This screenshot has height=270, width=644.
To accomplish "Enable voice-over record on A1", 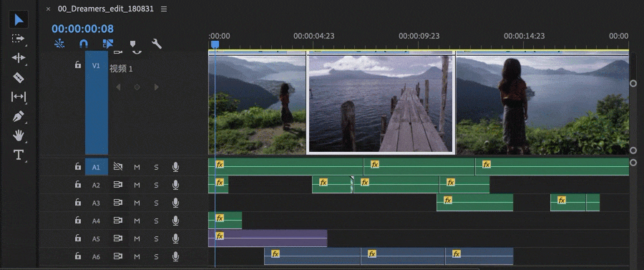I will [175, 167].
